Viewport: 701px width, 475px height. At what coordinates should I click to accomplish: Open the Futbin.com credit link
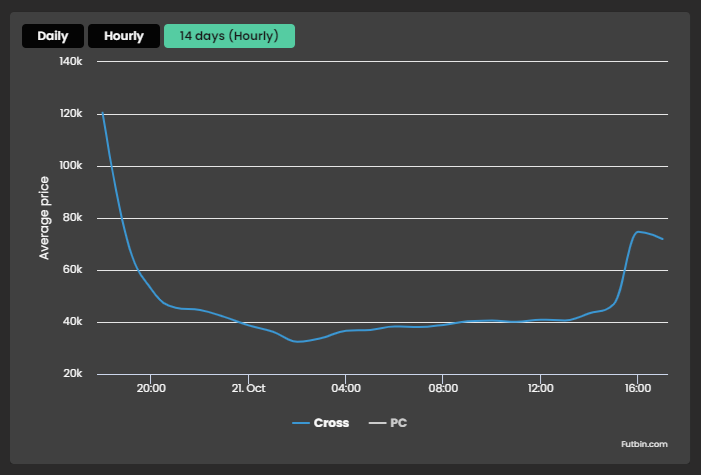tap(643, 443)
